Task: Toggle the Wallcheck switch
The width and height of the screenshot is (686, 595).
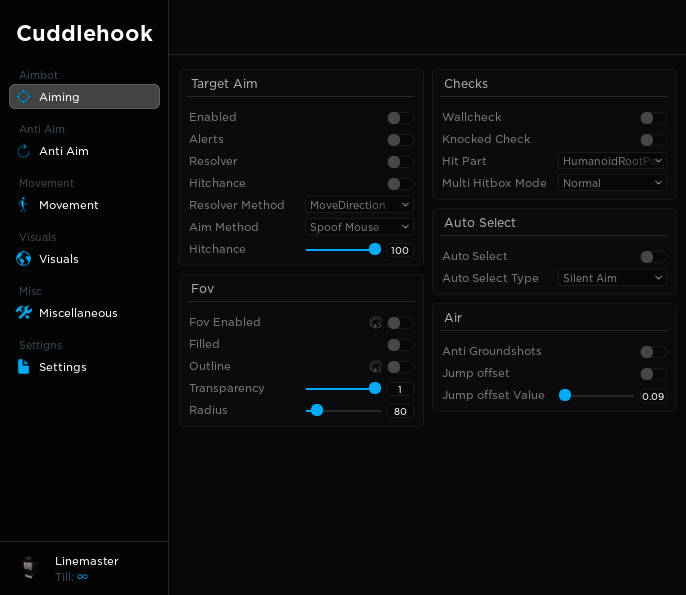Action: 653,118
